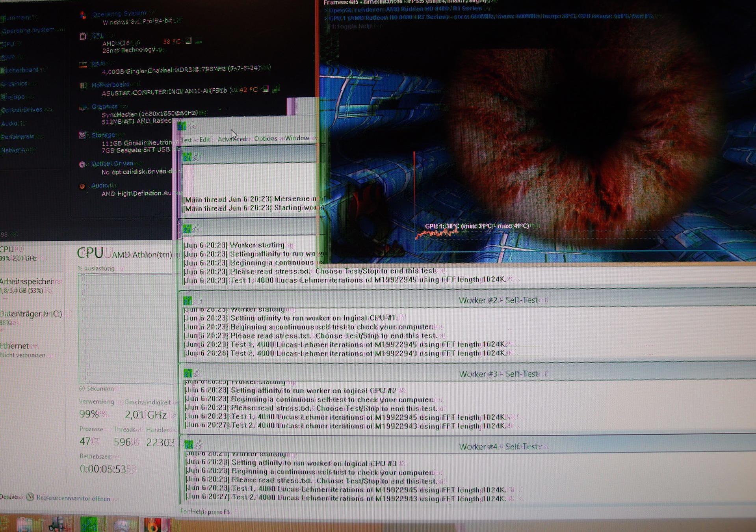Open the Motherboard heading link in Speccy summary

coord(110,84)
